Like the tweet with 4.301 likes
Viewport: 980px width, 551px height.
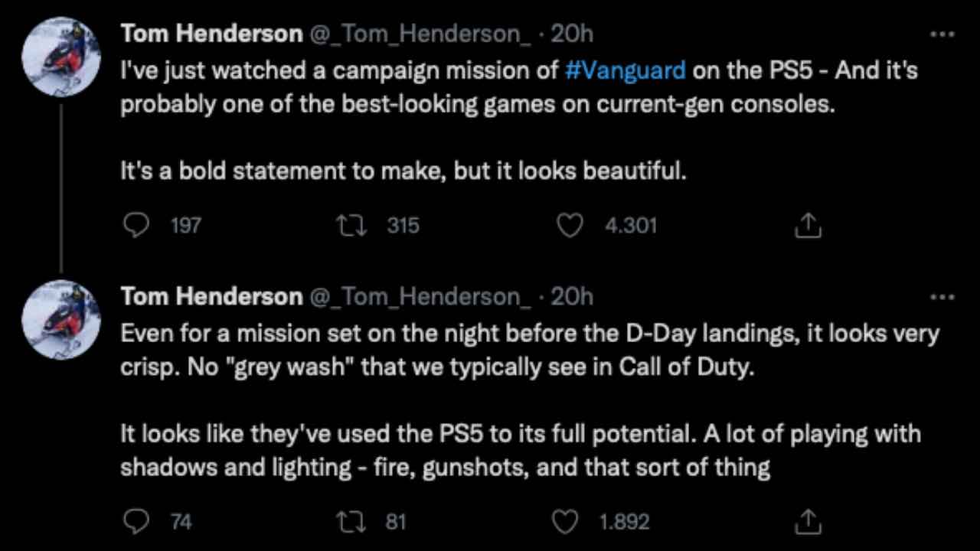coord(570,225)
